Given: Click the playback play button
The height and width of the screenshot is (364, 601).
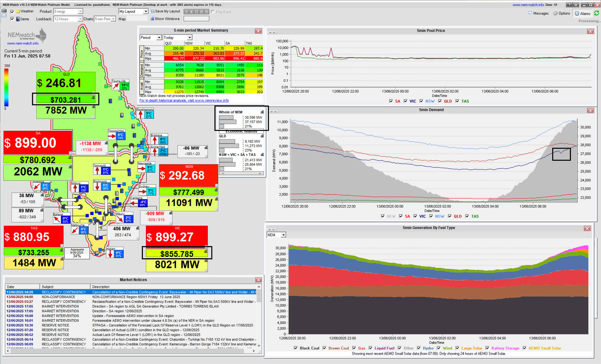Looking at the screenshot, I should coord(186,11).
